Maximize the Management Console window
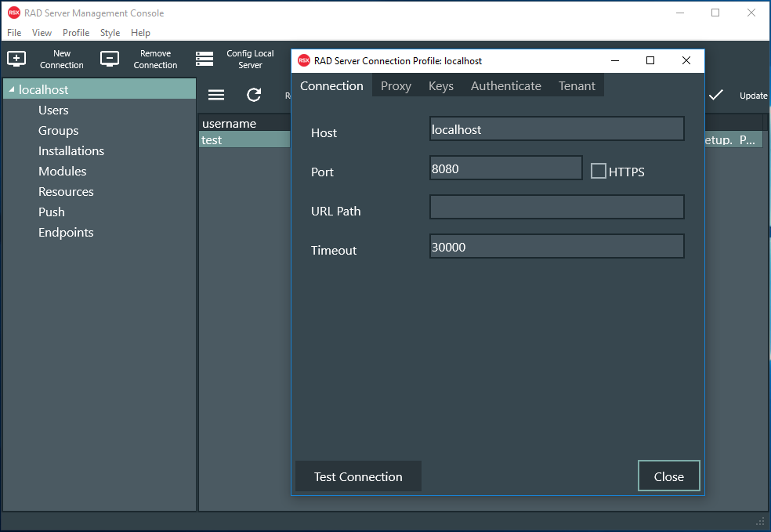The width and height of the screenshot is (771, 532). click(715, 13)
